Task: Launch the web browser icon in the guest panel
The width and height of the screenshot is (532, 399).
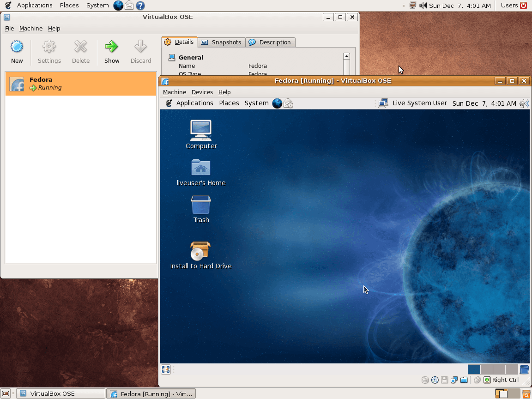Action: tap(277, 103)
